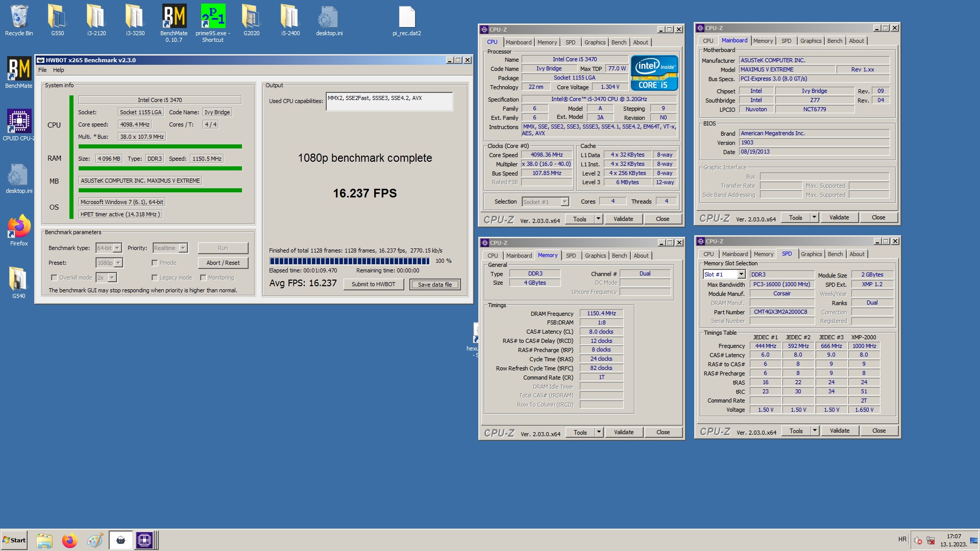Expand Tools arrow in CPU tab window
The width and height of the screenshot is (980, 551).
pos(598,219)
